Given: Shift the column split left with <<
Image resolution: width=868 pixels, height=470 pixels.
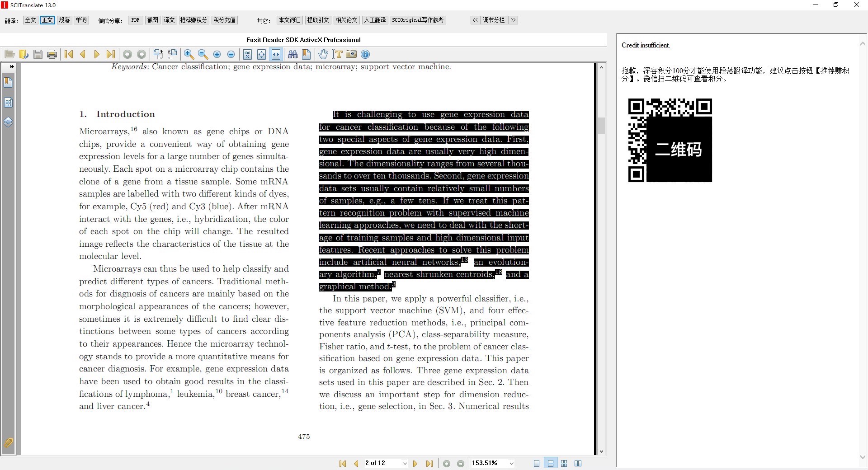Looking at the screenshot, I should (x=475, y=20).
